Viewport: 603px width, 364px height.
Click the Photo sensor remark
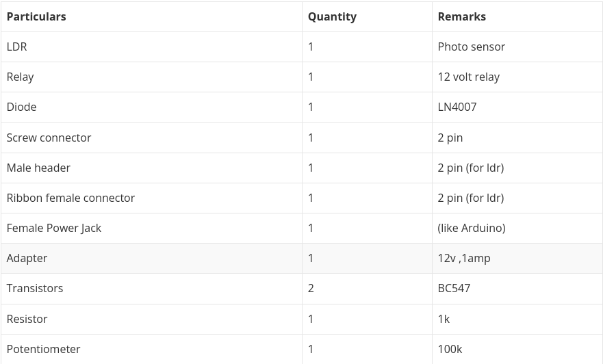[x=471, y=47]
